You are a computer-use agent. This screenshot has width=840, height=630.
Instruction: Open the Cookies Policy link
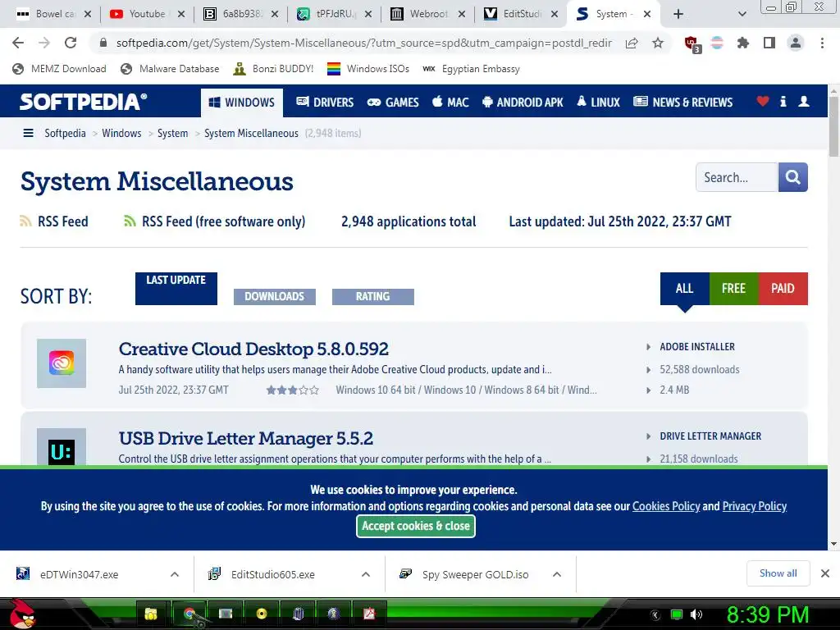coord(666,506)
